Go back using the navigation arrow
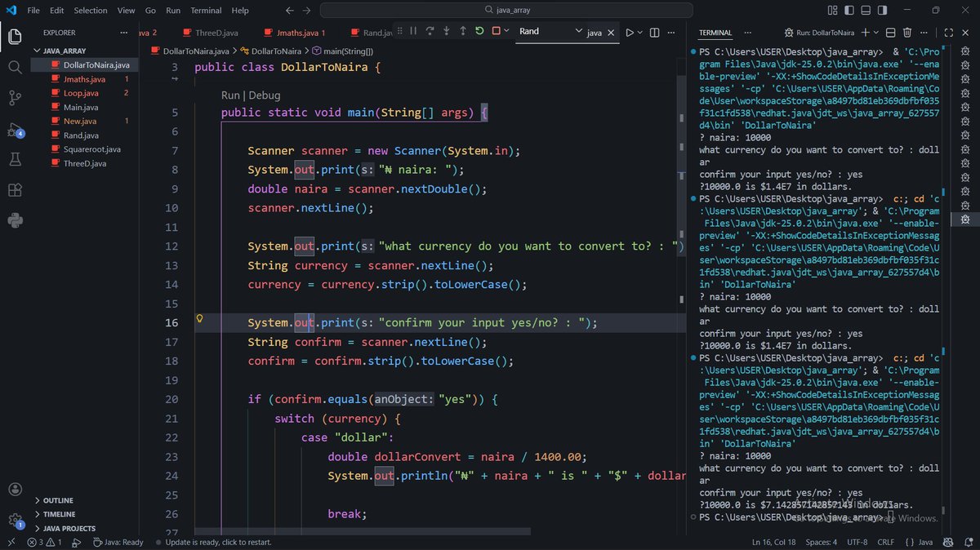This screenshot has width=980, height=550. tap(289, 11)
